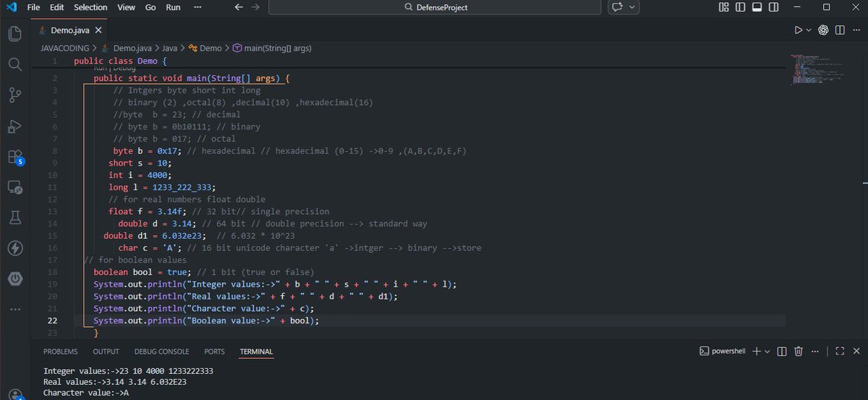868x400 pixels.
Task: Switch to the OUTPUT panel tab
Action: [x=106, y=352]
